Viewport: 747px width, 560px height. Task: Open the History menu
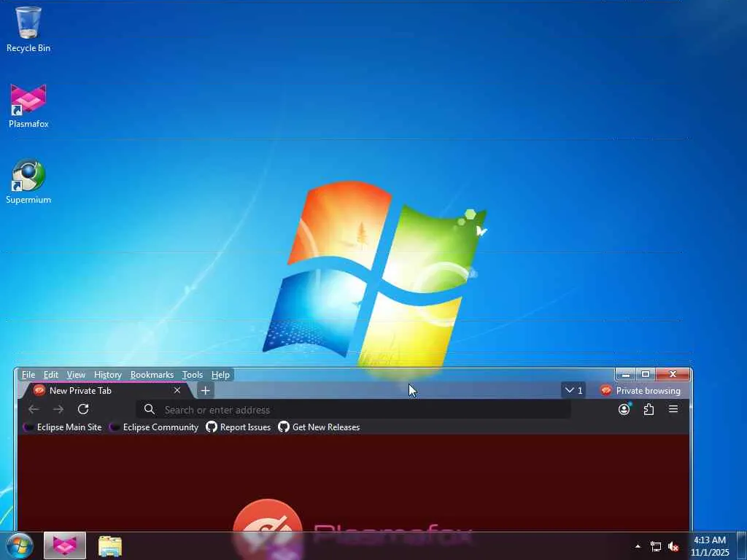(x=108, y=375)
